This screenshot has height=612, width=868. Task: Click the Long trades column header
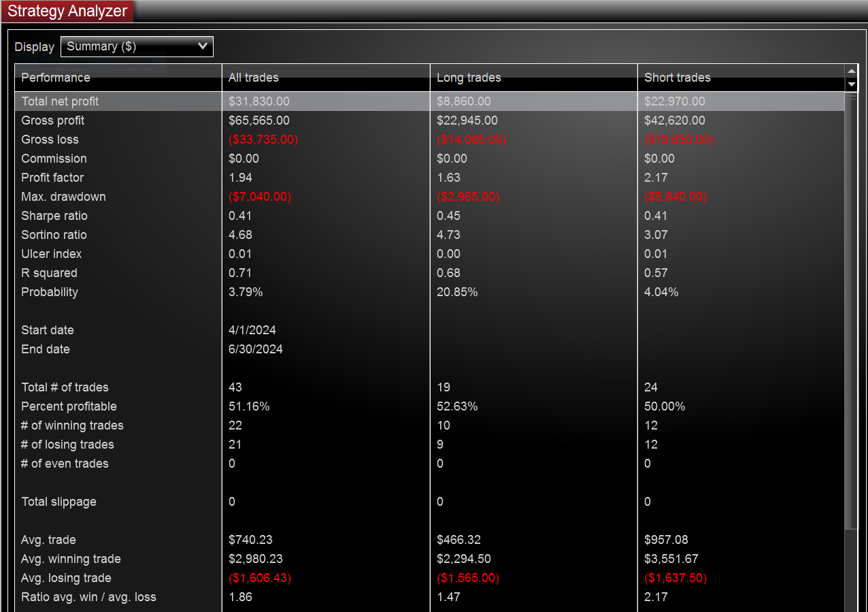(469, 78)
